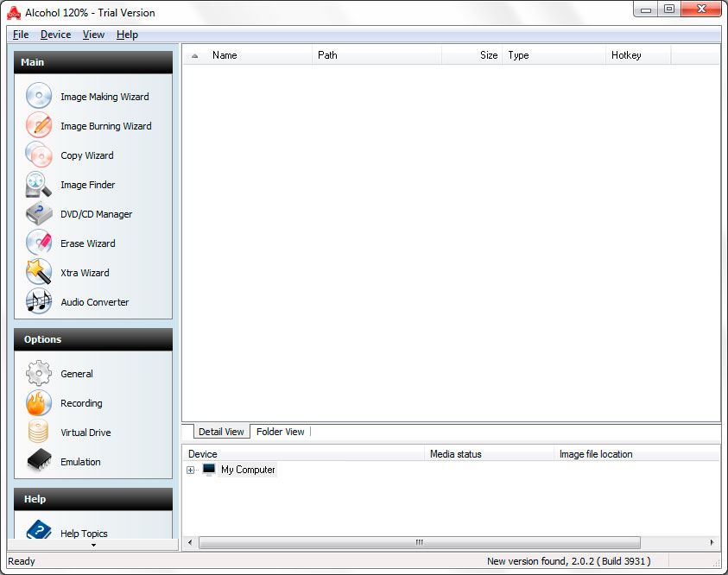Screen dimensions: 728x575
Task: Click the Emulation chip icon
Action: click(39, 461)
